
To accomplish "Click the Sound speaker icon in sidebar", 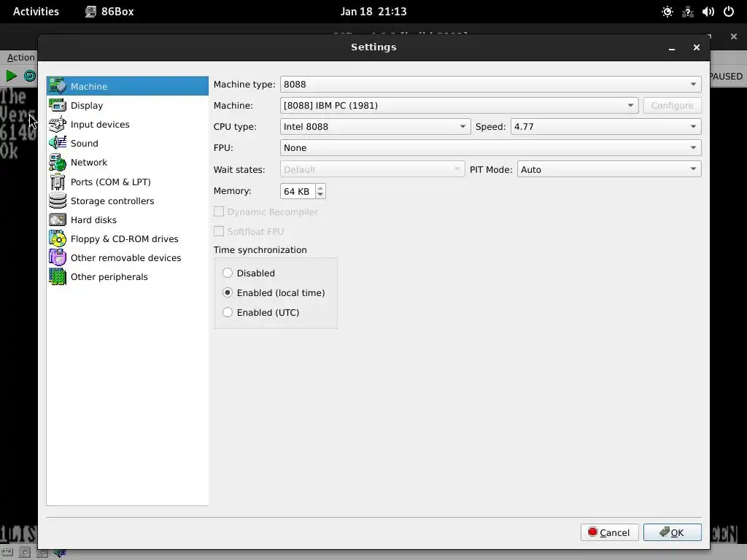I will click(58, 143).
